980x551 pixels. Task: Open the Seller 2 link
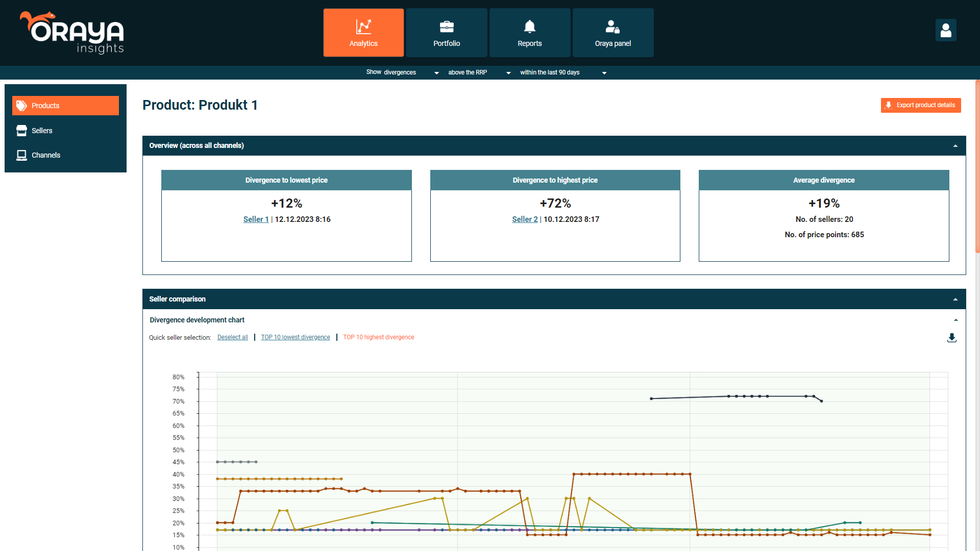(525, 219)
